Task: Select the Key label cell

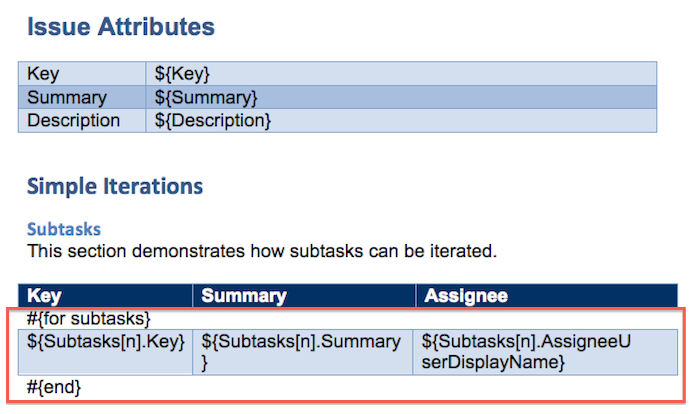Action: tap(82, 74)
